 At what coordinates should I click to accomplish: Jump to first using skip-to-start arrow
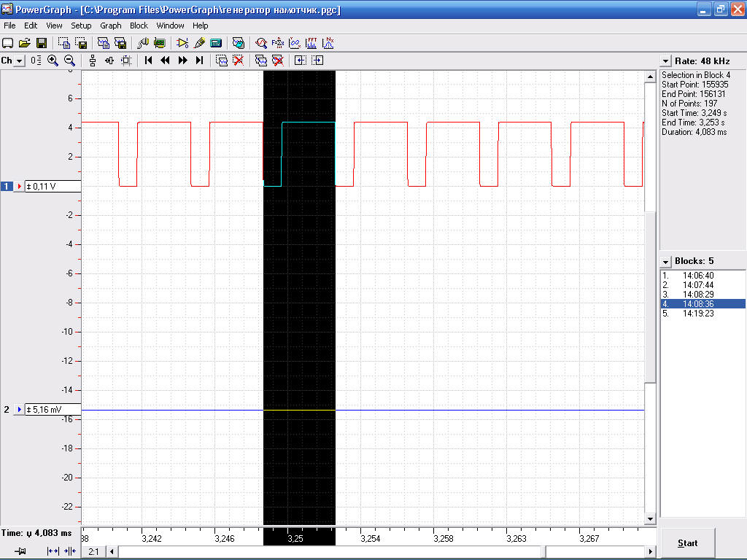coord(149,61)
